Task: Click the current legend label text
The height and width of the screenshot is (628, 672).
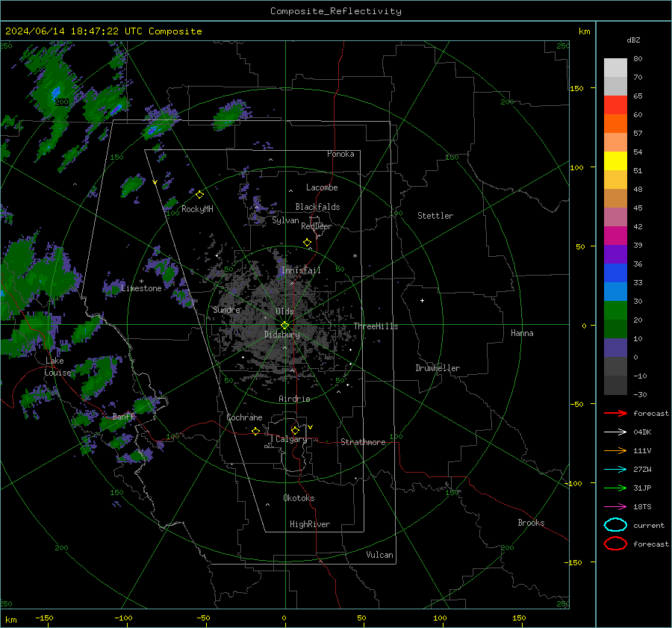Action: 649,526
